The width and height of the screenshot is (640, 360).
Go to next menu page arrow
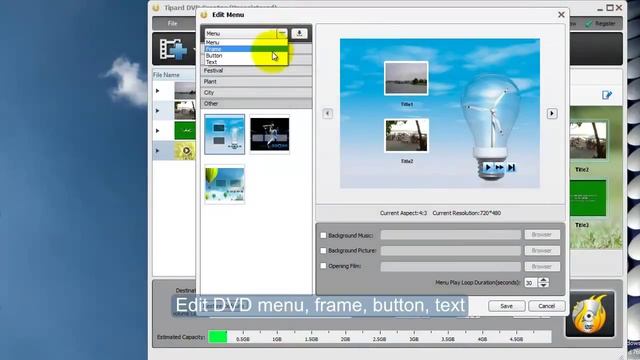[x=552, y=113]
